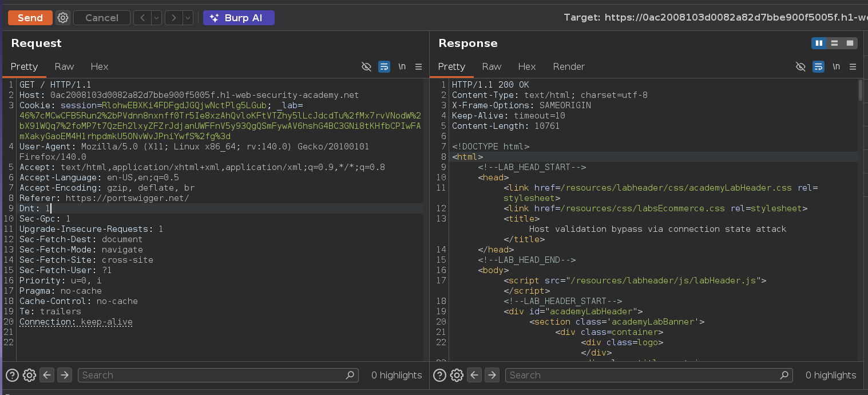Open Repeater send settings gear
This screenshot has width=868, height=395.
point(63,18)
